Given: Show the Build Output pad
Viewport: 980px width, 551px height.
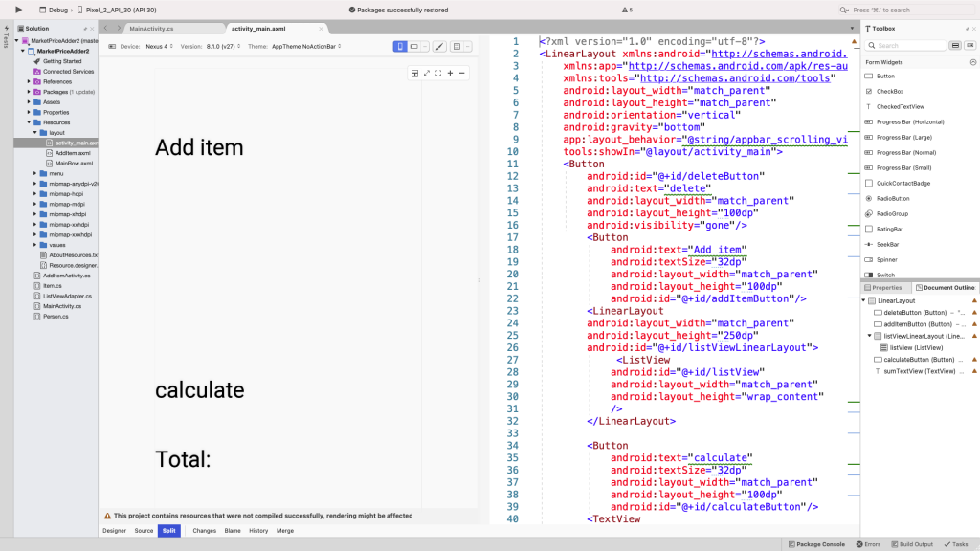Looking at the screenshot, I should click(x=911, y=544).
